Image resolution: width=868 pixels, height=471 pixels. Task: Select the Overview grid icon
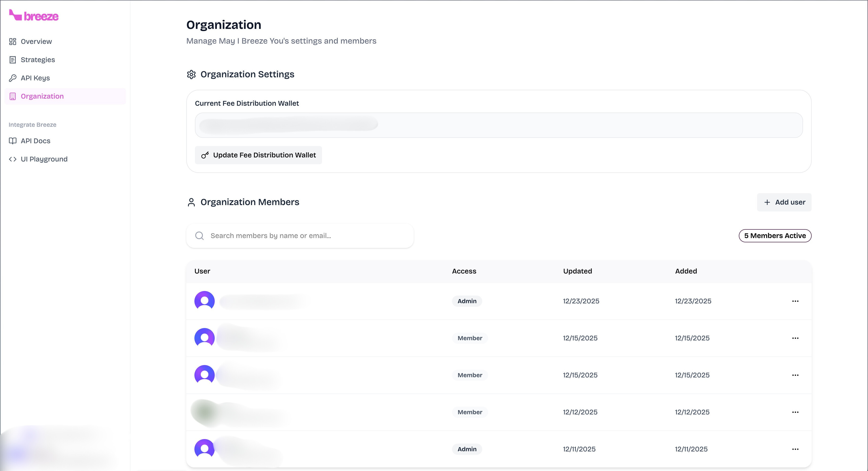[x=12, y=41]
